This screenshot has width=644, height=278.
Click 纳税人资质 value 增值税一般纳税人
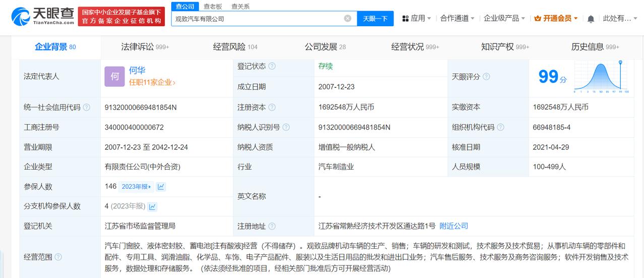(x=347, y=147)
